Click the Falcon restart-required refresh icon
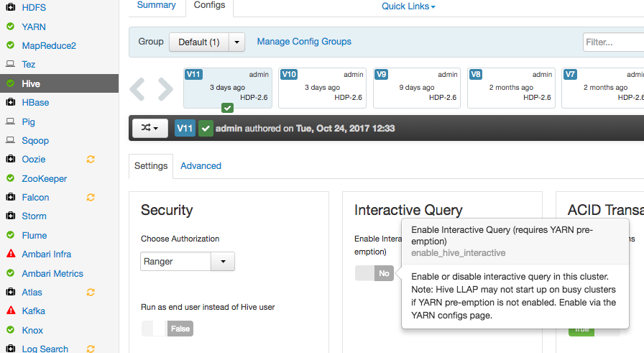644x353 pixels. 91,197
